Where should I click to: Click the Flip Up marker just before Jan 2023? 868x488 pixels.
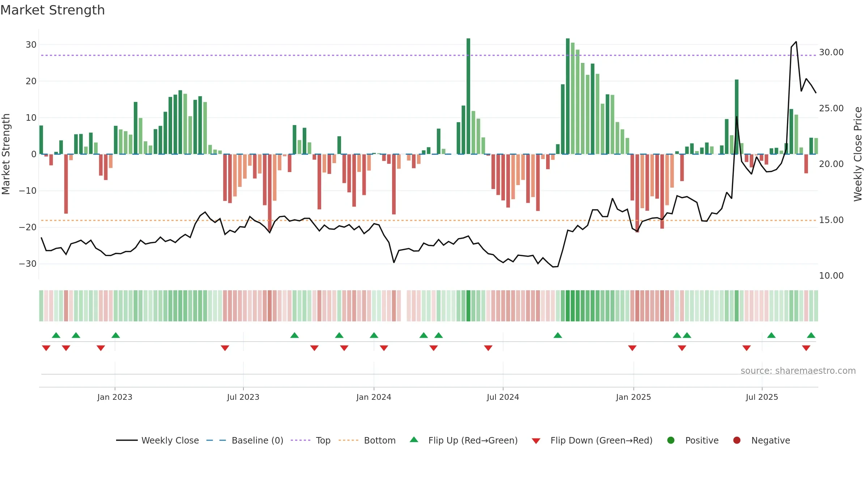click(116, 335)
